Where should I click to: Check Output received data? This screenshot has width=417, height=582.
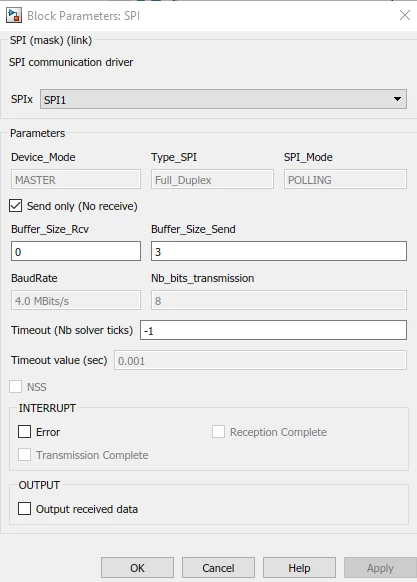(25, 509)
